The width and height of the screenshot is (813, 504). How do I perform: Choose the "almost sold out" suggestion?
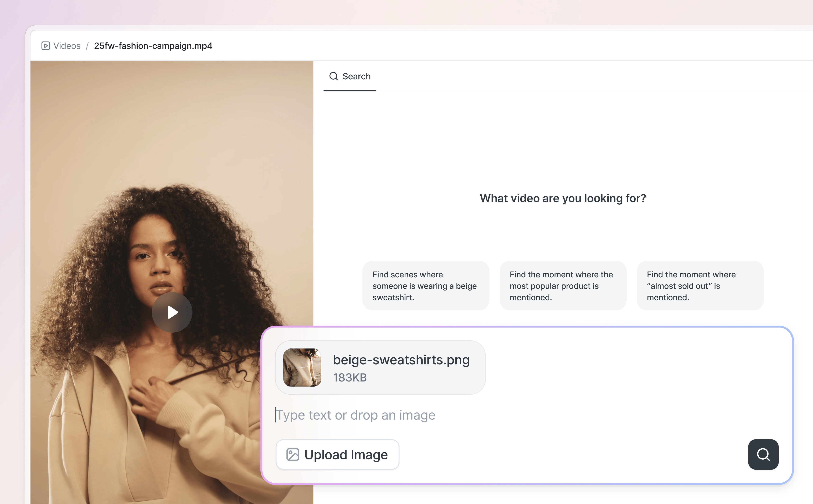700,286
